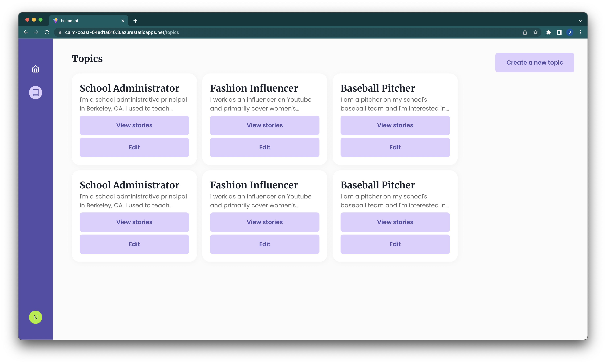Click the green N user avatar
Image resolution: width=606 pixels, height=364 pixels.
[36, 317]
